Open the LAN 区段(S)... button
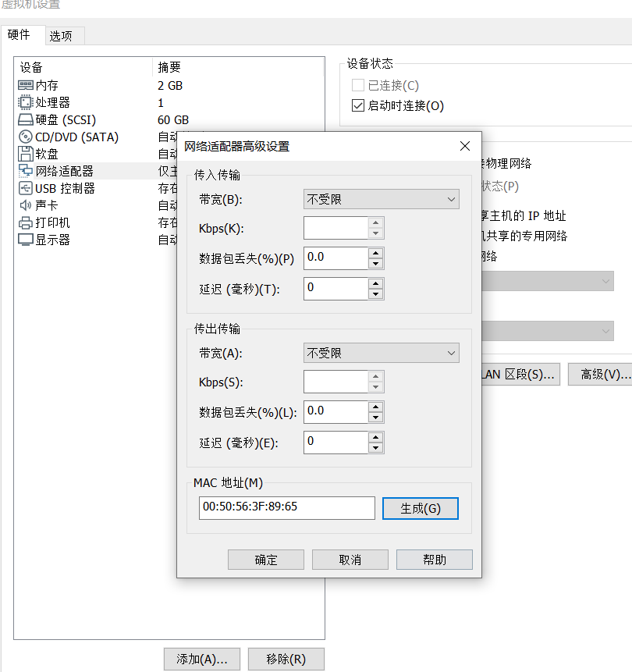The image size is (632, 672). [x=520, y=374]
